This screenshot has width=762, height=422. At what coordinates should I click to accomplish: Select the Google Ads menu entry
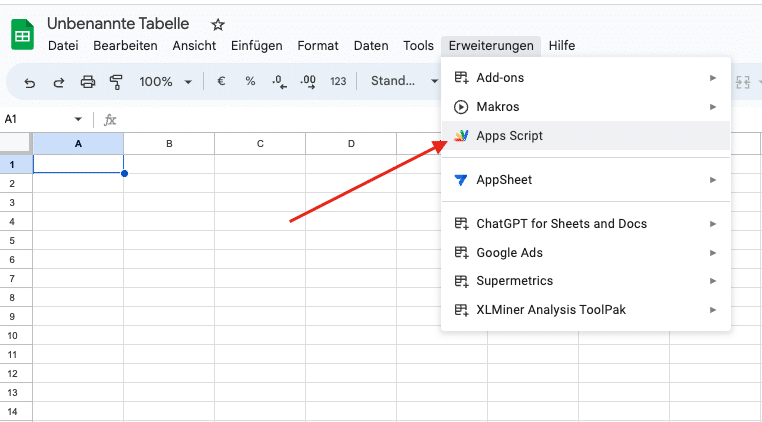tap(586, 253)
